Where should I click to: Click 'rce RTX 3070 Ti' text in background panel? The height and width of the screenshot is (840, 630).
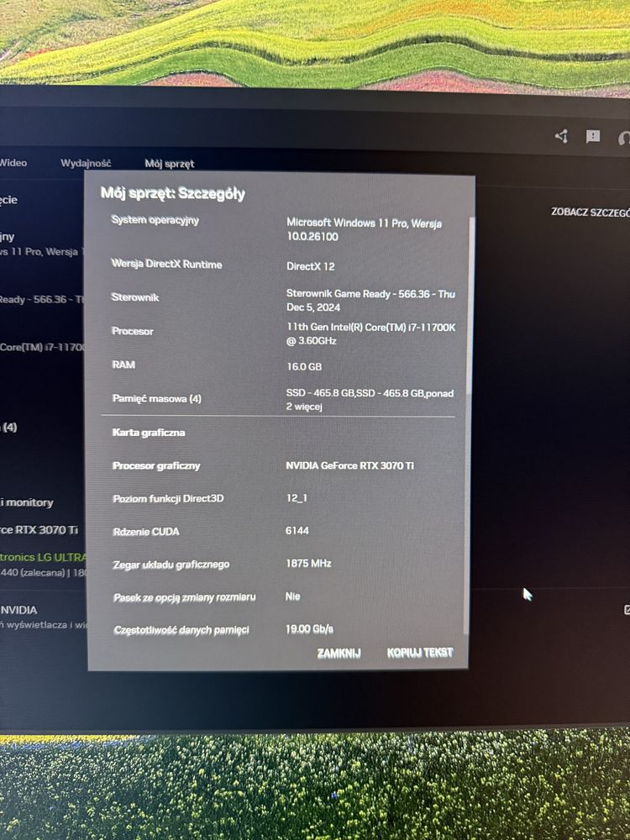coord(39,530)
